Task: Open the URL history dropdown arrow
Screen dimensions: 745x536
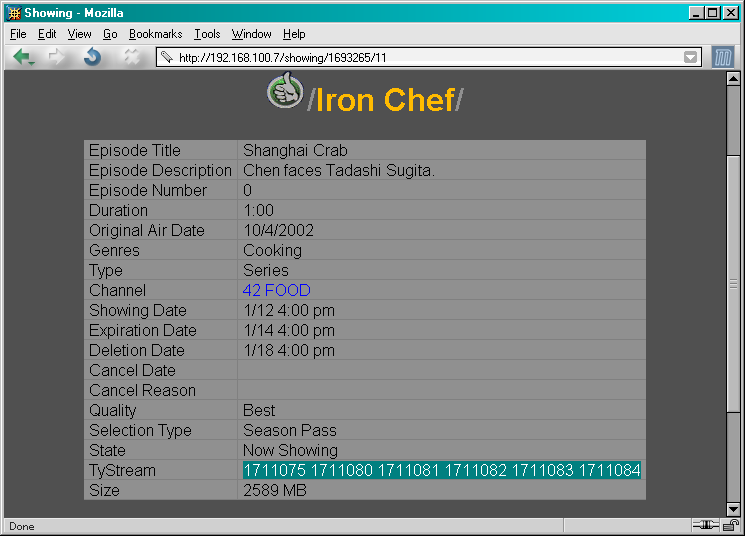Action: [x=691, y=58]
